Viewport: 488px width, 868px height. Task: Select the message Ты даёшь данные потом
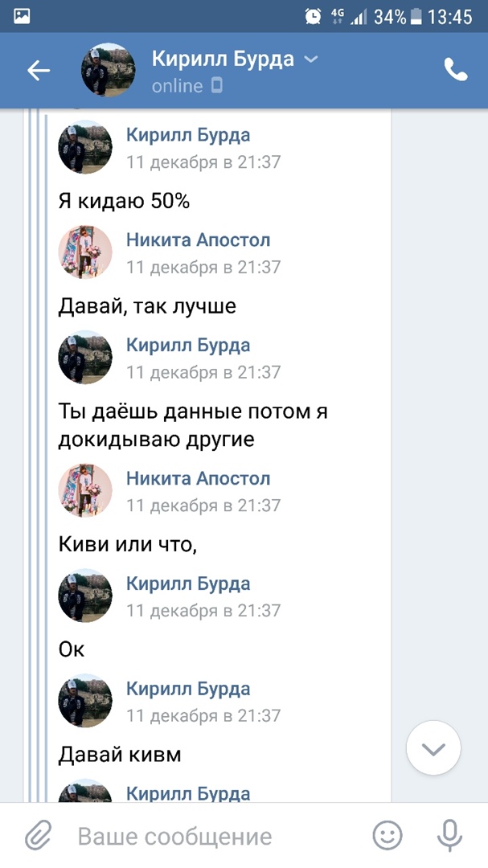click(x=193, y=426)
